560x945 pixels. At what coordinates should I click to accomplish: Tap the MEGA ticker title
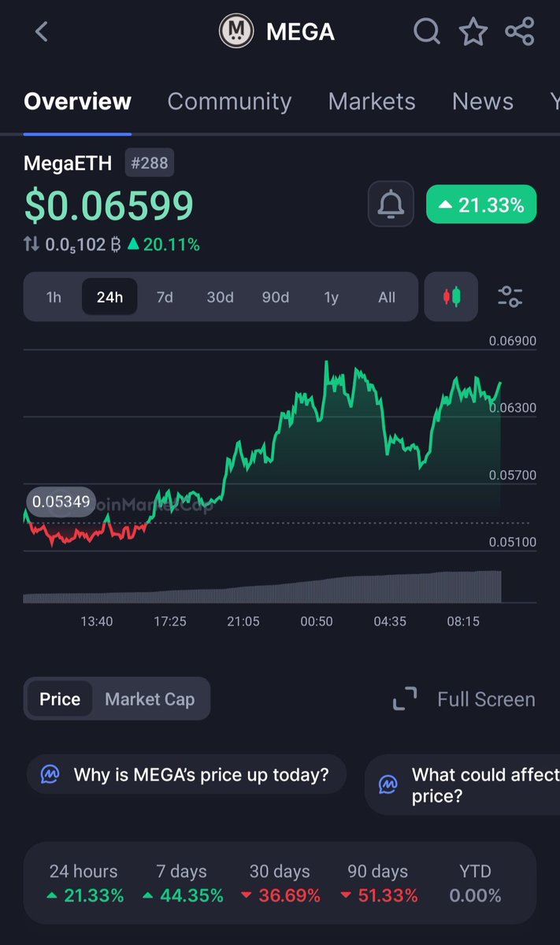(x=301, y=31)
